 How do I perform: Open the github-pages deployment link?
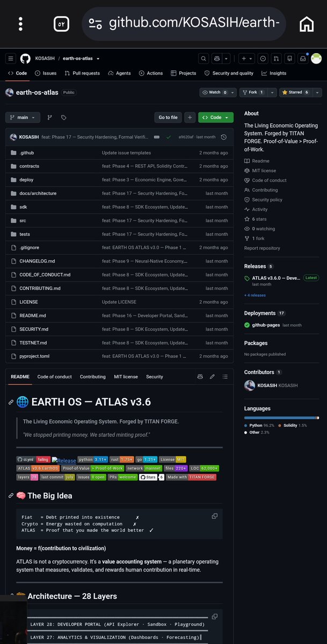(266, 325)
